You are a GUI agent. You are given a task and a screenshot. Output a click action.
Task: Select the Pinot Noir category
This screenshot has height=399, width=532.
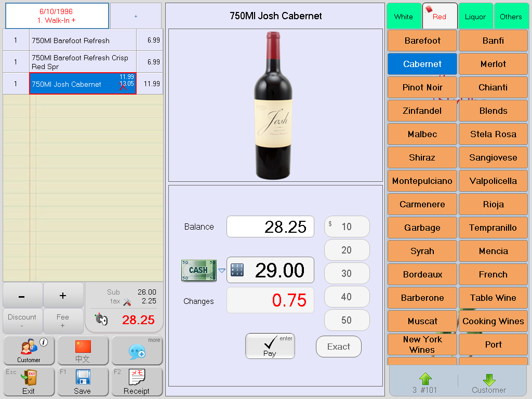tap(422, 87)
